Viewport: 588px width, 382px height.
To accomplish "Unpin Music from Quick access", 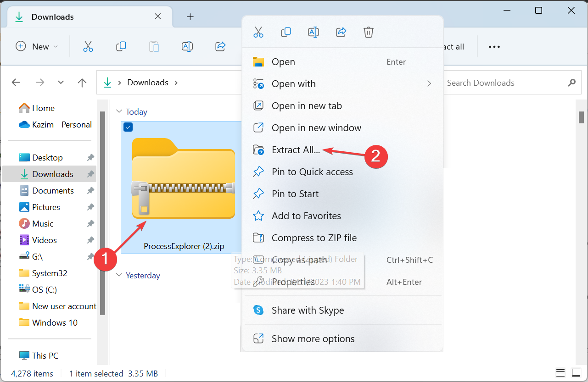I will (x=90, y=224).
